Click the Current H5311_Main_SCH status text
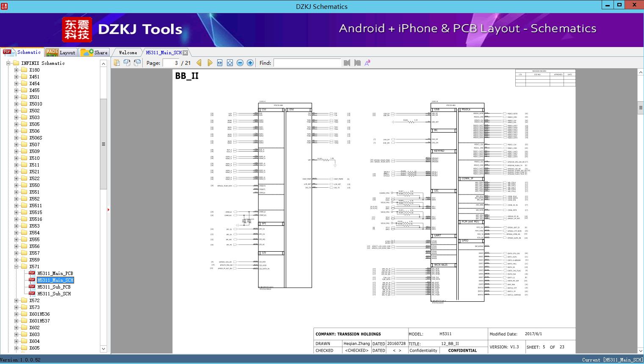Viewport: 644px width, 364px height. [612, 360]
